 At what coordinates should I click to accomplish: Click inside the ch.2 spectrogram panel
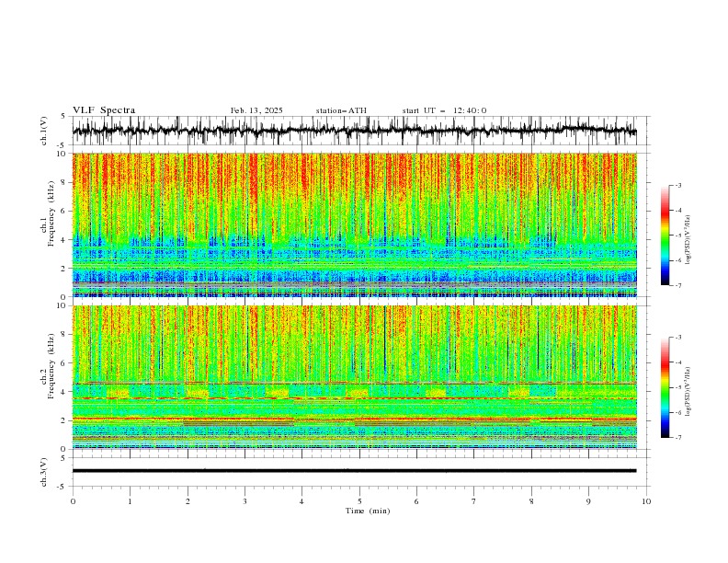pos(354,377)
